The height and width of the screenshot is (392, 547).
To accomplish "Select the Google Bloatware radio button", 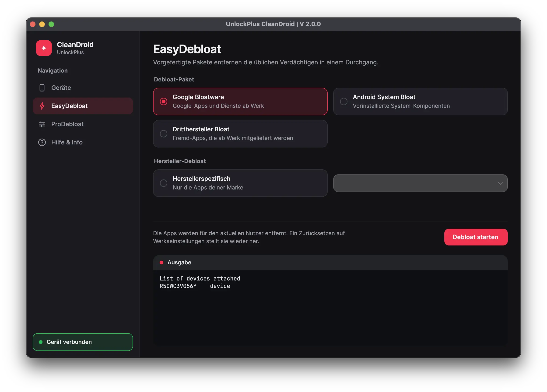I will pos(164,101).
